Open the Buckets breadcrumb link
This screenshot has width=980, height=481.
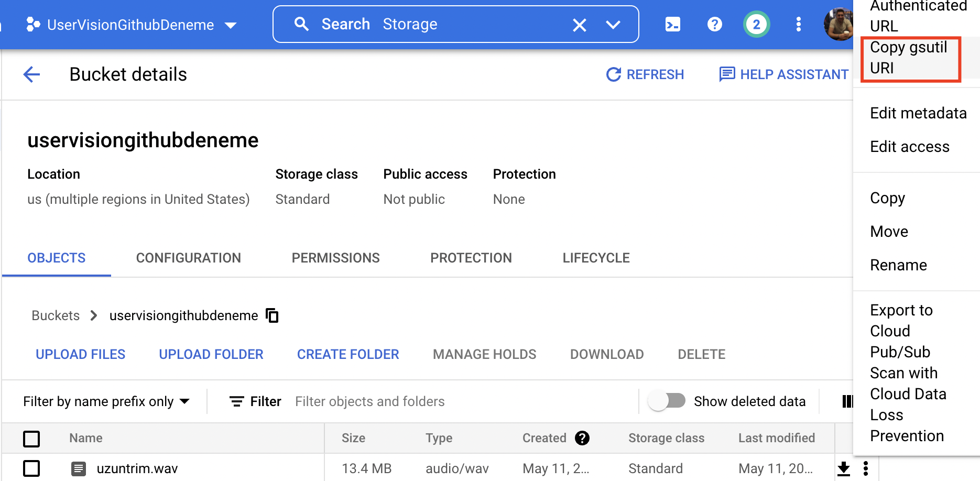point(55,315)
